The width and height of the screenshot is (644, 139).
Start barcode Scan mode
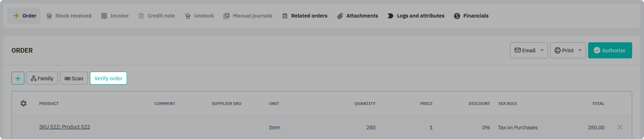click(x=74, y=78)
